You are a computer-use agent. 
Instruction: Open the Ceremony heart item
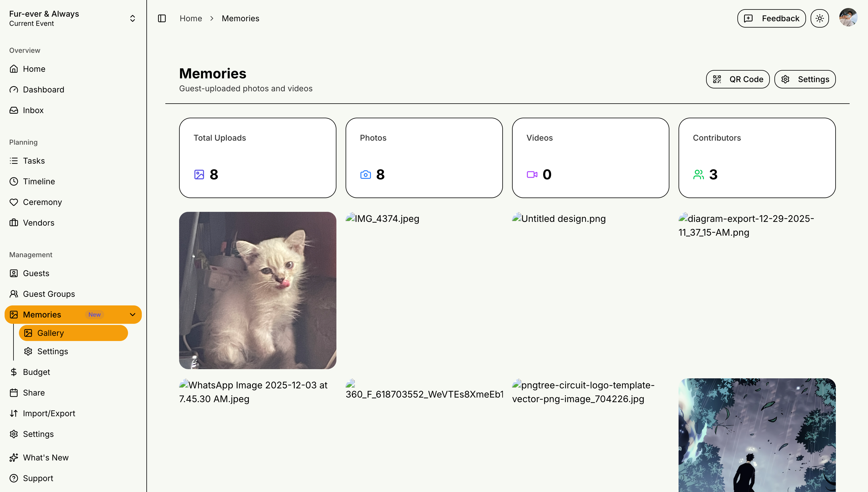tap(42, 202)
